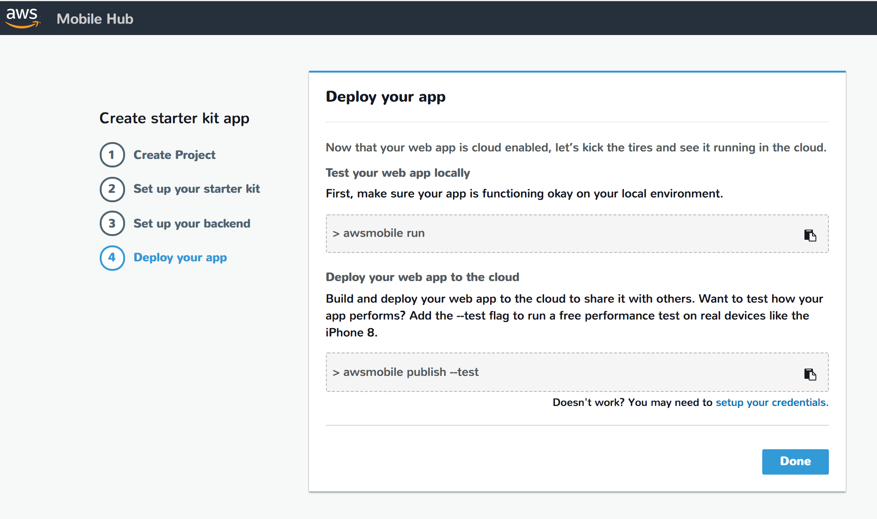Click the Done button
This screenshot has height=519, width=877.
[x=795, y=461]
